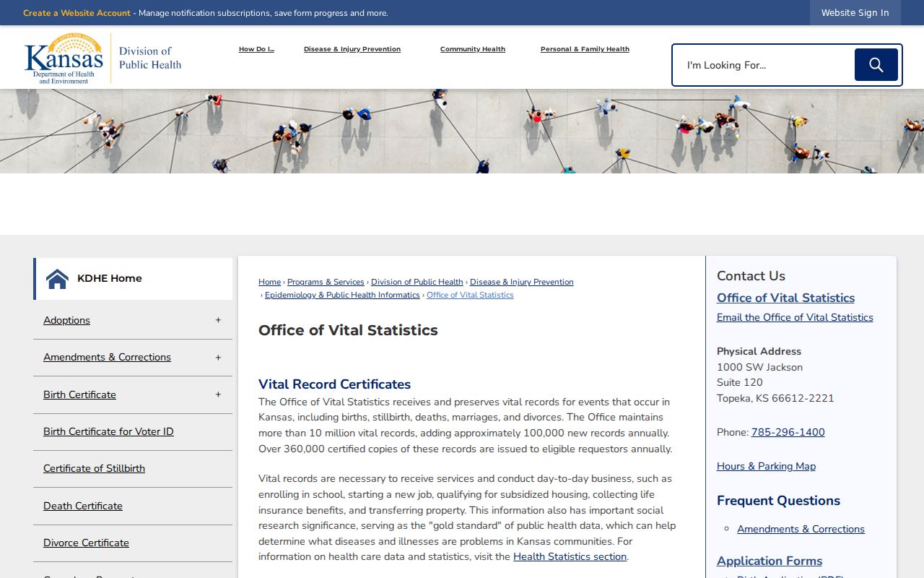The height and width of the screenshot is (578, 924).
Task: Open Hours & Parking Map link
Action: pos(766,466)
